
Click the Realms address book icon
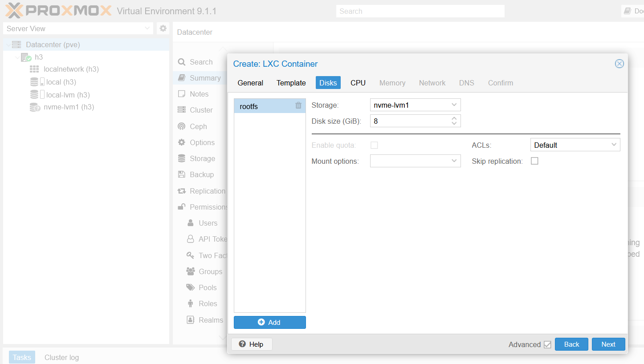[191, 320]
